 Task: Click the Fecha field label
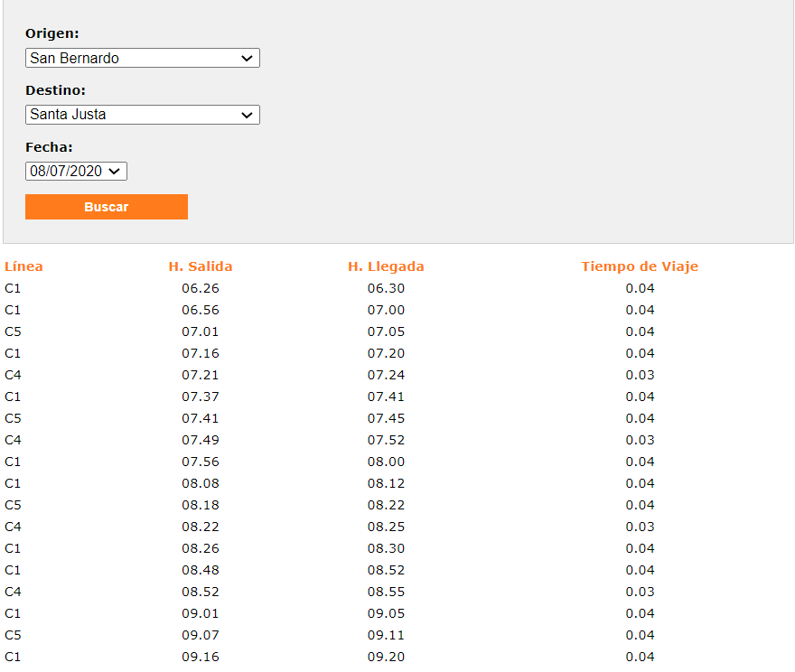coord(49,147)
